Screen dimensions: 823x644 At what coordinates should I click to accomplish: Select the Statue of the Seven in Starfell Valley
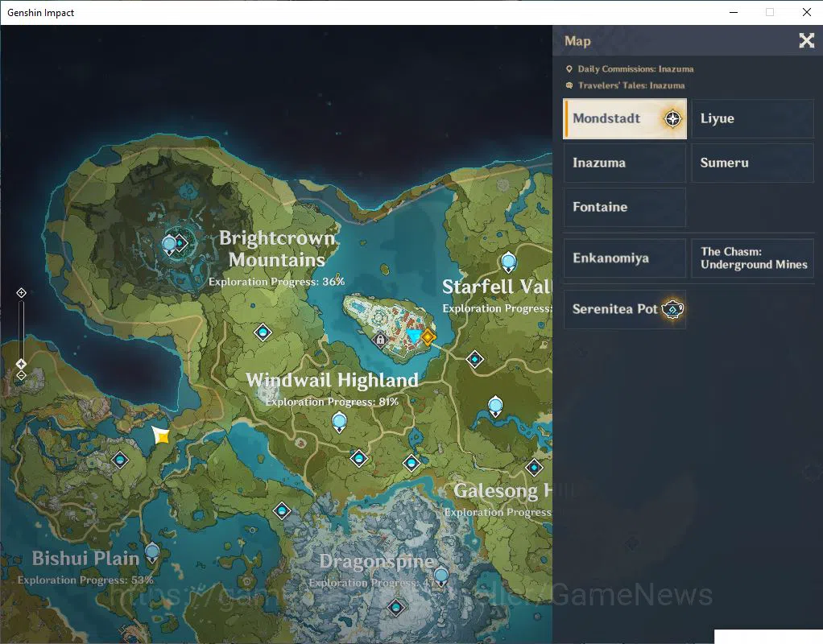click(508, 262)
